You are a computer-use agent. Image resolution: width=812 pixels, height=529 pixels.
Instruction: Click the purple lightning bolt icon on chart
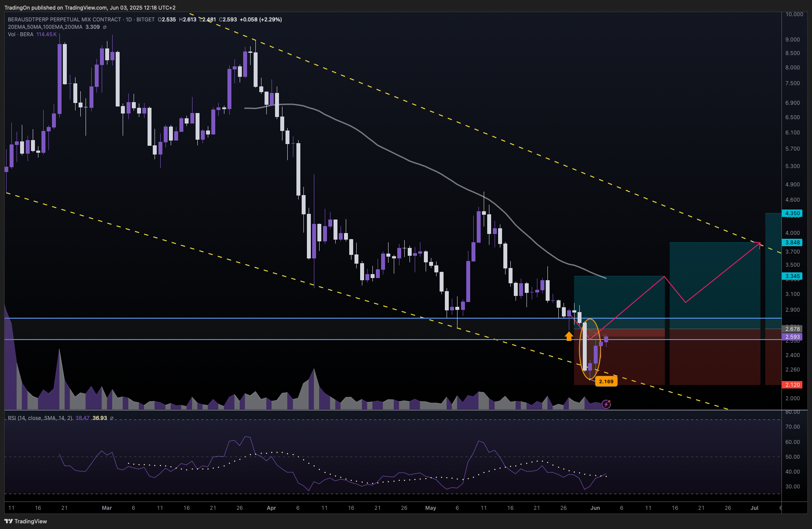tap(606, 404)
